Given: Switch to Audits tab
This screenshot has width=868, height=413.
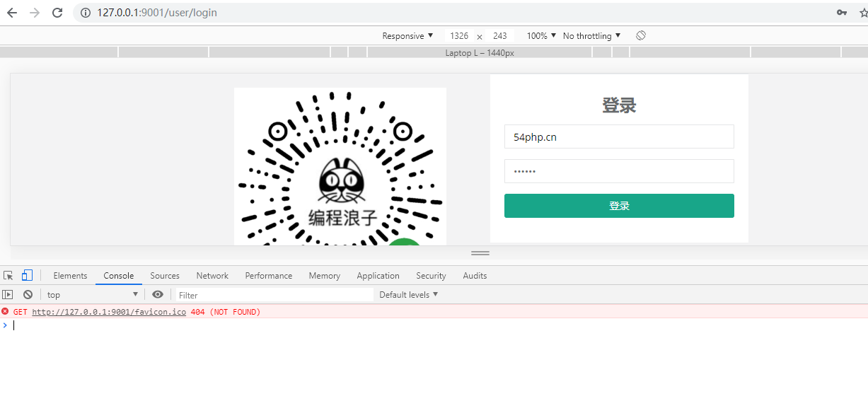Looking at the screenshot, I should (475, 276).
